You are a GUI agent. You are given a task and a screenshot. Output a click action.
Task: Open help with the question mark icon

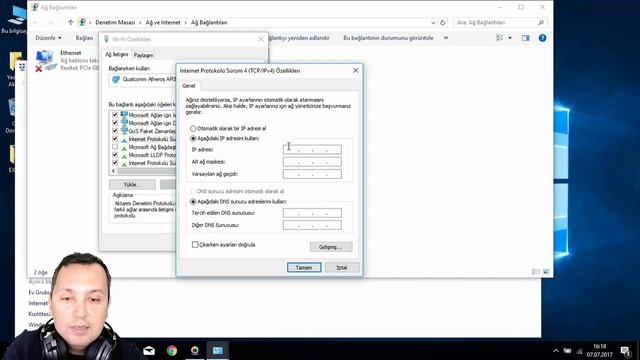[542, 38]
